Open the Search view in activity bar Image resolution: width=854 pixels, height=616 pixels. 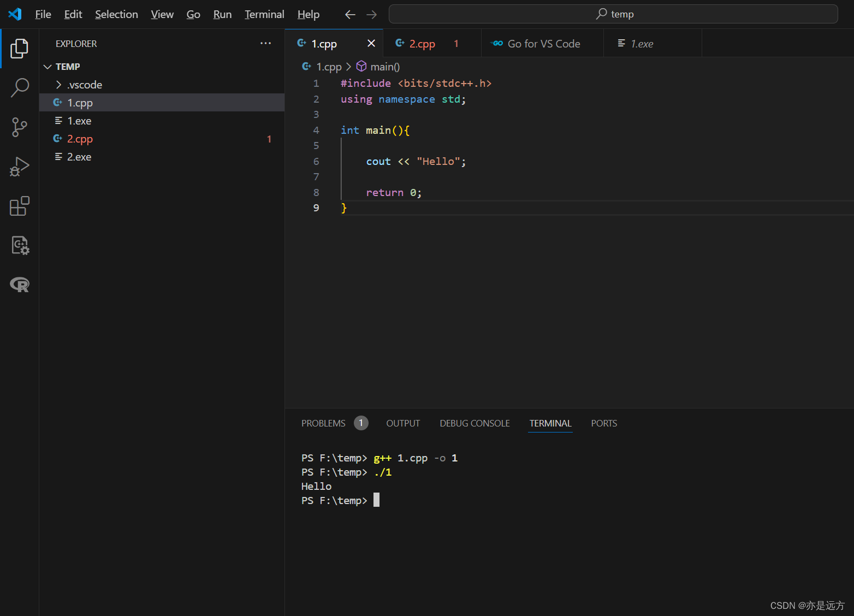coord(20,87)
